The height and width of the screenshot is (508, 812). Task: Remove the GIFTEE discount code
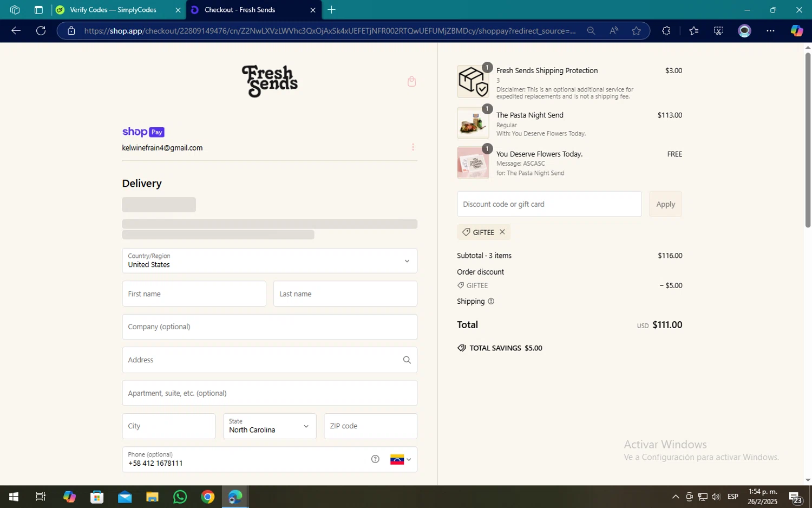tap(502, 232)
